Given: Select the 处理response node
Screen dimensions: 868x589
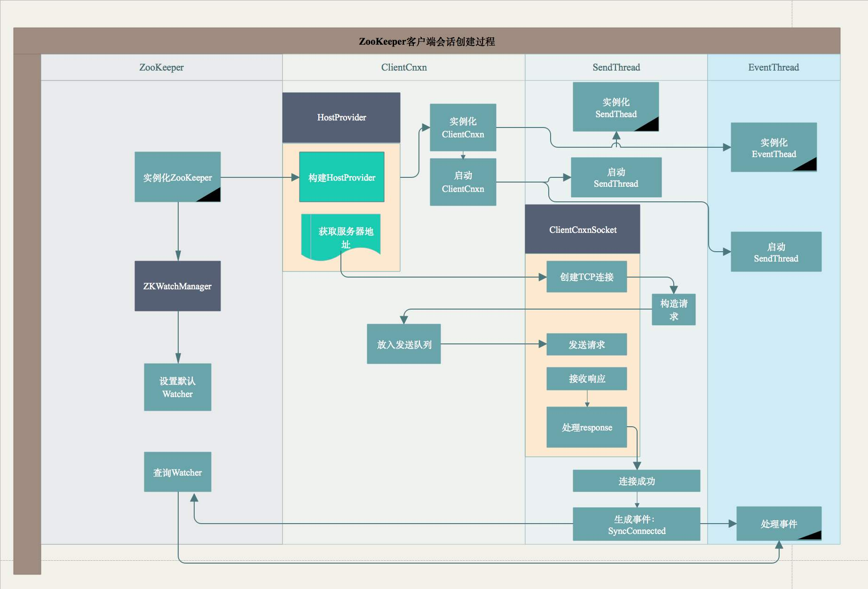Looking at the screenshot, I should (x=587, y=427).
